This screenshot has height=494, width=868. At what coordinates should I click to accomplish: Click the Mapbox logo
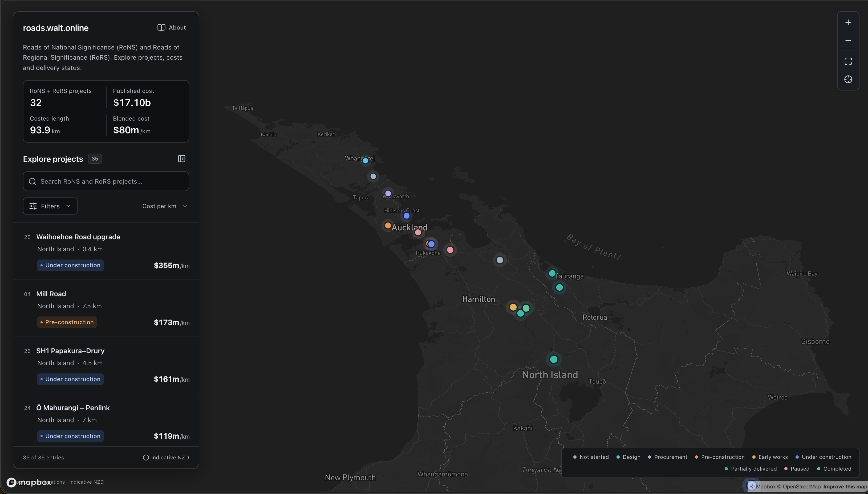(x=29, y=482)
